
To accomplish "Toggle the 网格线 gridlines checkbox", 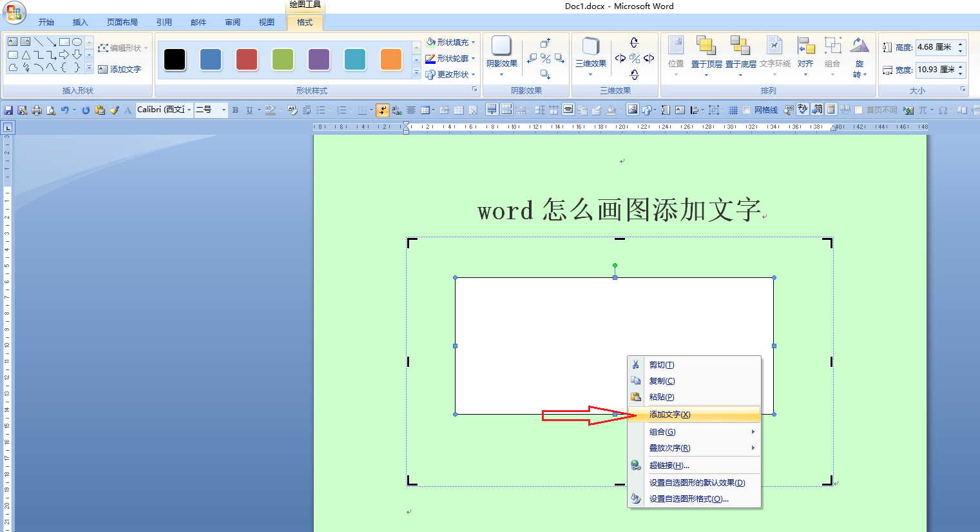I will pos(746,110).
